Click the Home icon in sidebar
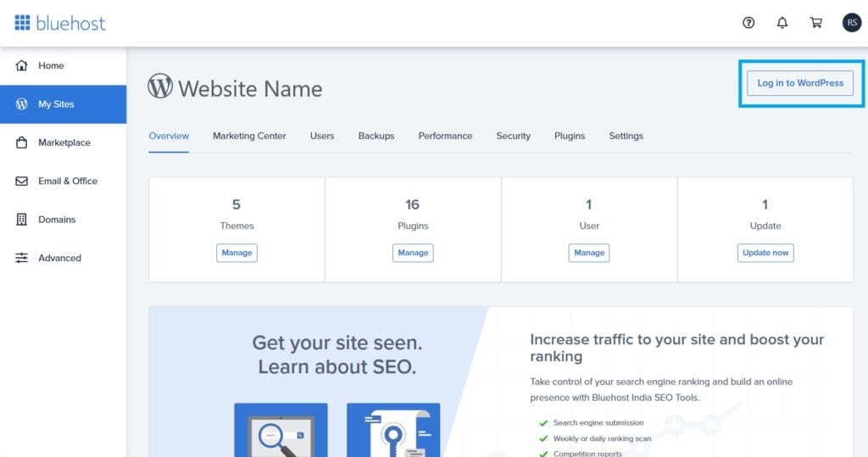This screenshot has width=868, height=457. (x=22, y=65)
